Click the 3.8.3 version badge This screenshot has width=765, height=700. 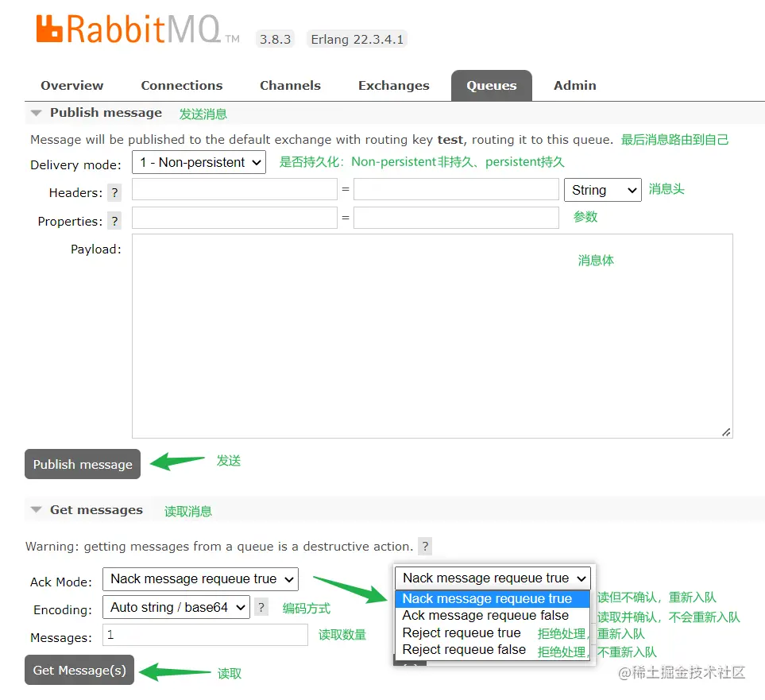tap(275, 39)
